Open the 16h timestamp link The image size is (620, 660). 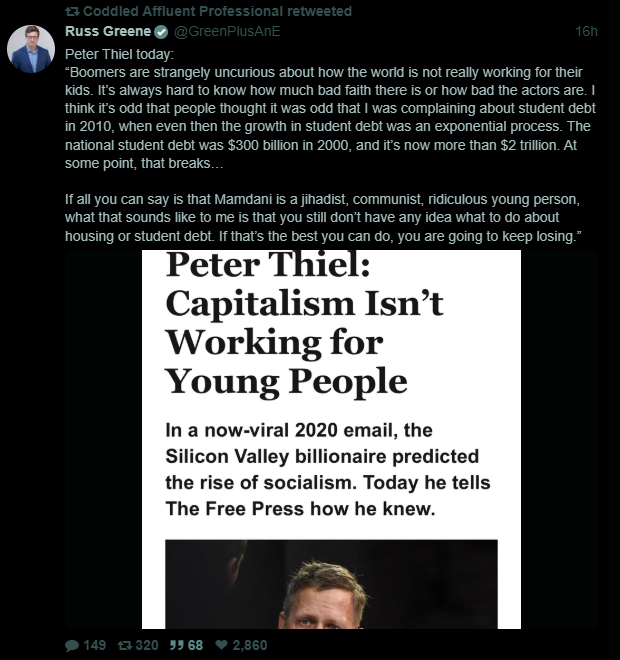pyautogui.click(x=587, y=31)
